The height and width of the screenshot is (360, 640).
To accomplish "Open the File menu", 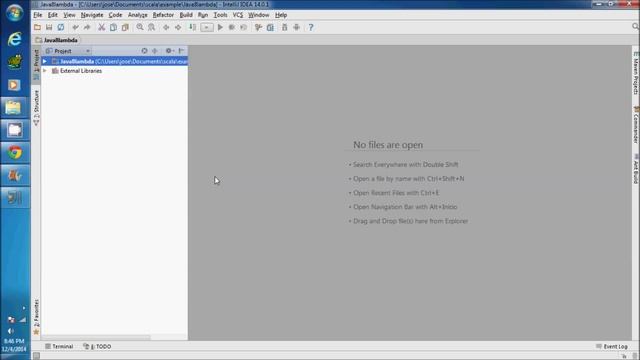I will 38,15.
